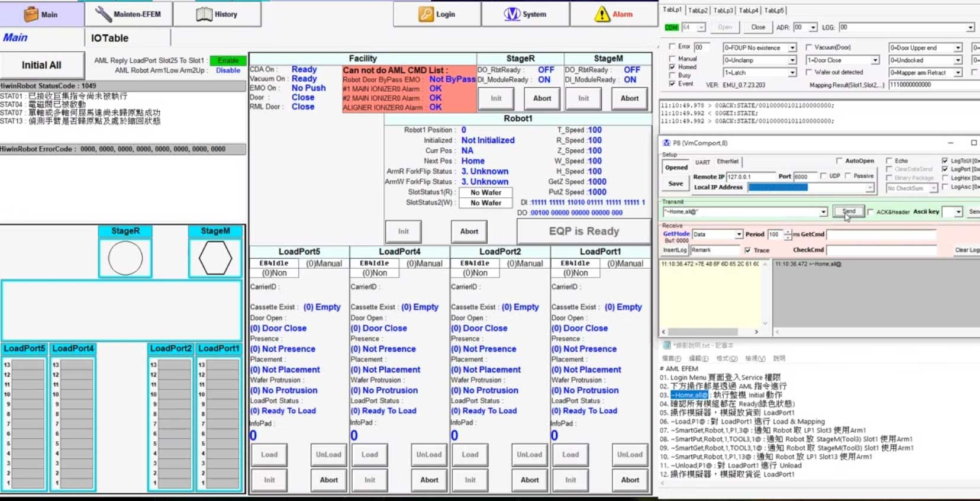Click Abort for LoadPort4
980x501 pixels.
(430, 480)
